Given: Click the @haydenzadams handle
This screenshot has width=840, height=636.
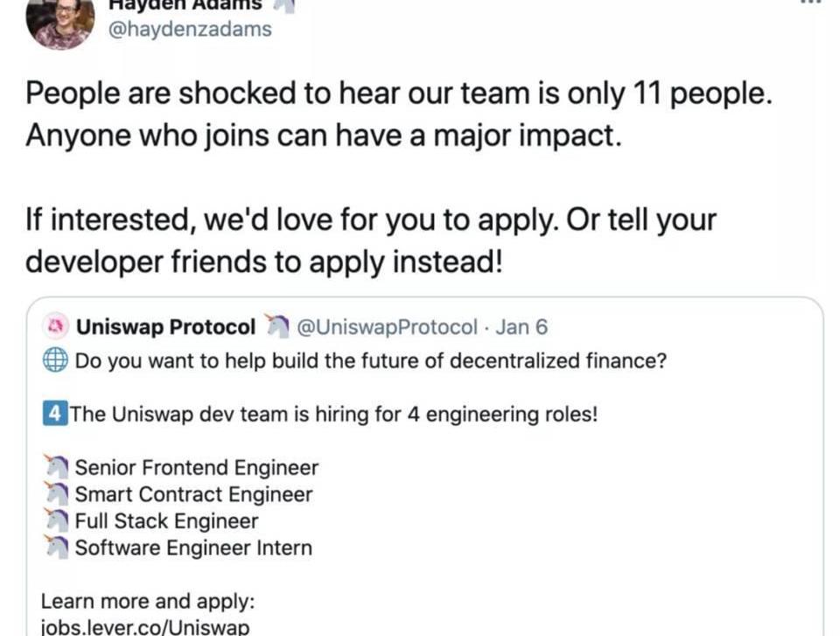Looking at the screenshot, I should click(190, 29).
